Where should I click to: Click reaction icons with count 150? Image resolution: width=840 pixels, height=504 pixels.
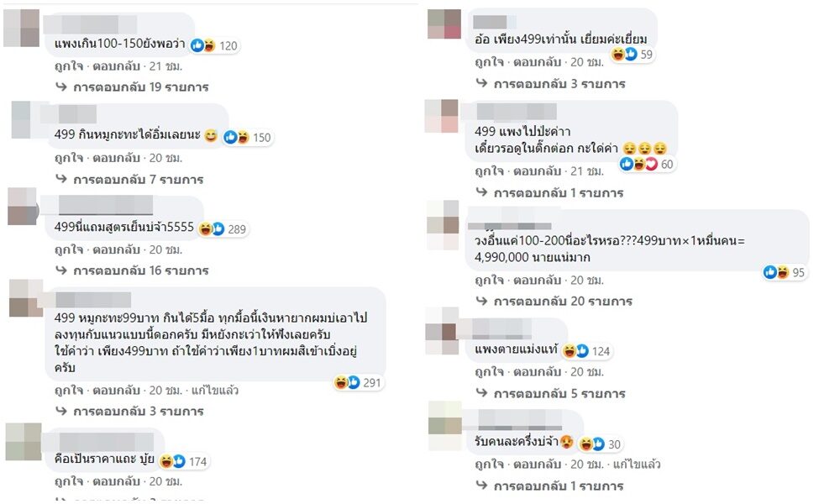click(248, 137)
